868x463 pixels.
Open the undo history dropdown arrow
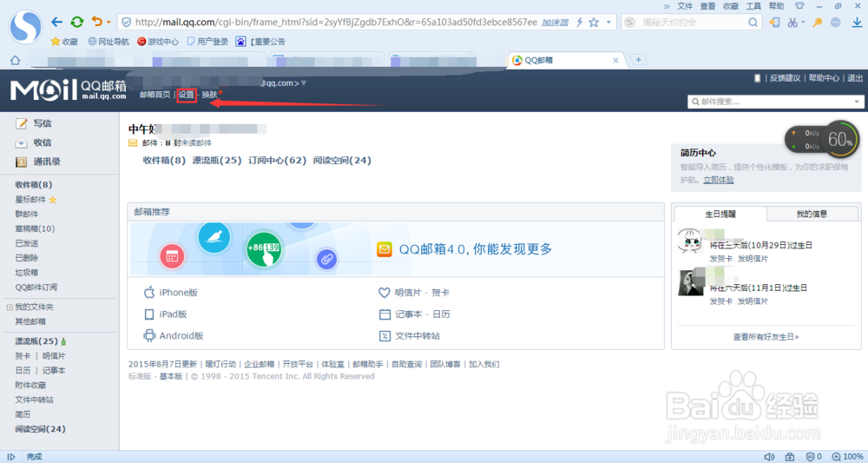tap(108, 23)
